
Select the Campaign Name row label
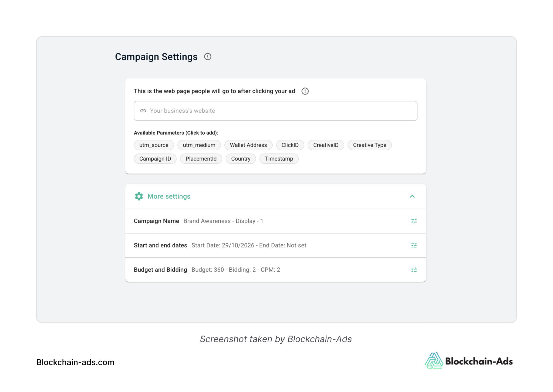(x=156, y=221)
